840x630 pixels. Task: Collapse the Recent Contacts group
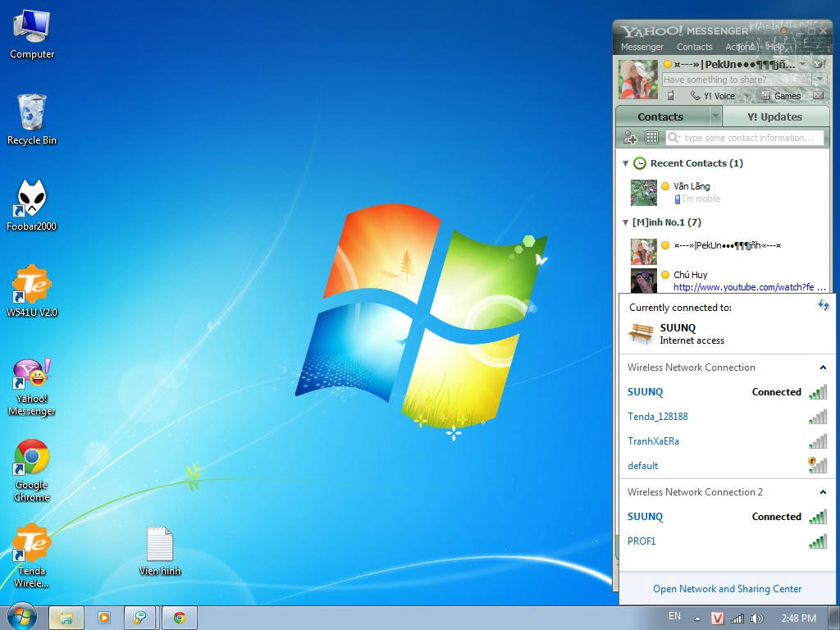[625, 163]
